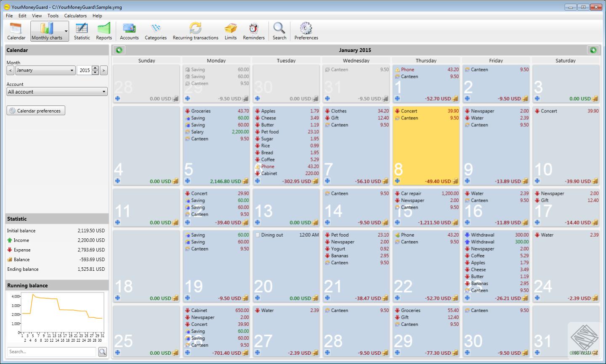Increase the year 2015 with up stepper

(x=95, y=68)
